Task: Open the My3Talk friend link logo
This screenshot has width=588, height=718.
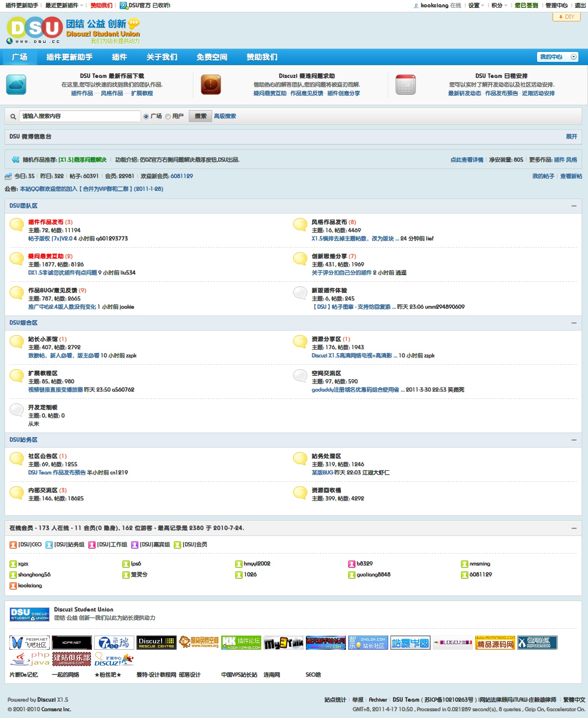Action: [284, 642]
